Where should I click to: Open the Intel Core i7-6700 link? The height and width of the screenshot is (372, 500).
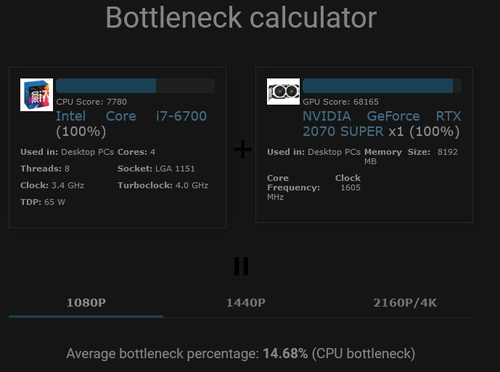(x=131, y=116)
